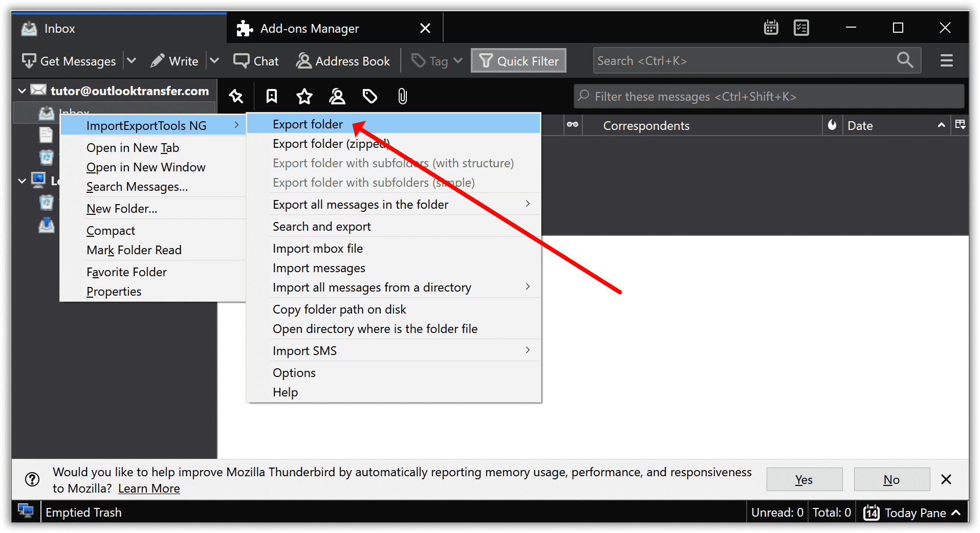Click the Local Folders computer icon

(38, 180)
